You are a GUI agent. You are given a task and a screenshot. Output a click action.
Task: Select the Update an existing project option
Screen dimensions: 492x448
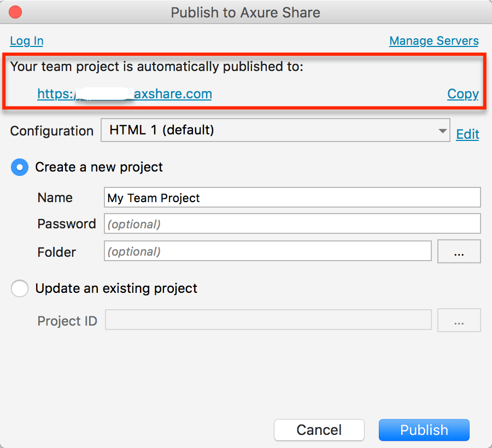point(20,288)
